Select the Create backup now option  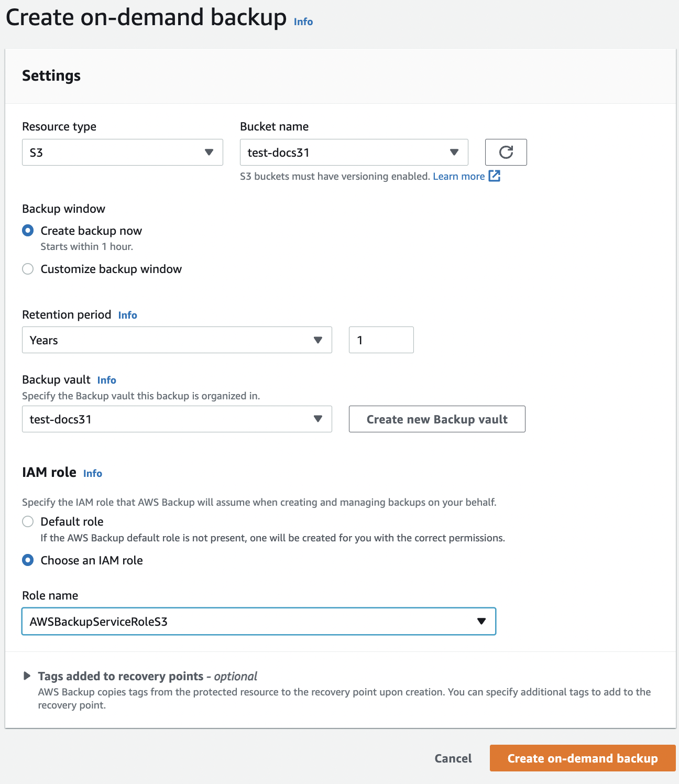click(28, 231)
